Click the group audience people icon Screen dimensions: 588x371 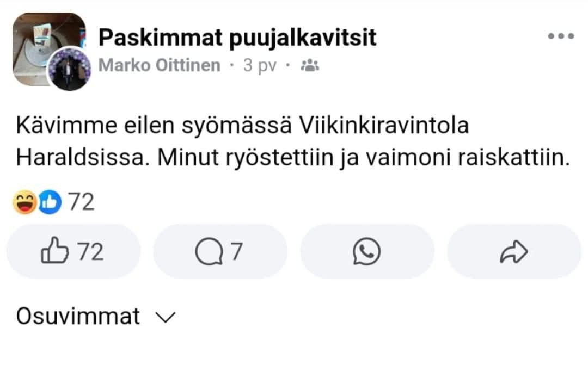pyautogui.click(x=310, y=66)
